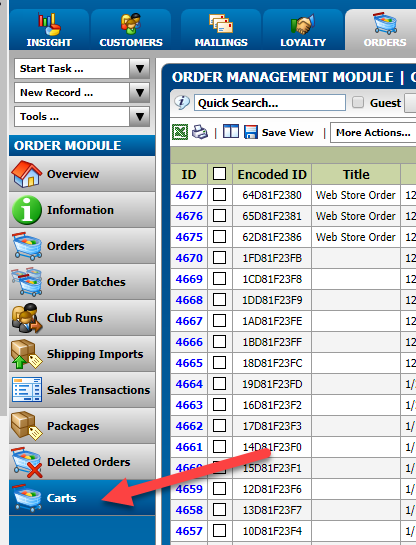Open the Mailings tab
Screen dimensions: 416x545
[221, 30]
